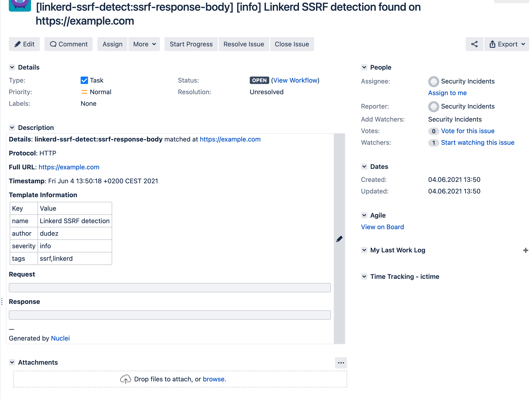The height and width of the screenshot is (399, 532).
Task: Click the Normal priority icon
Action: tap(84, 92)
